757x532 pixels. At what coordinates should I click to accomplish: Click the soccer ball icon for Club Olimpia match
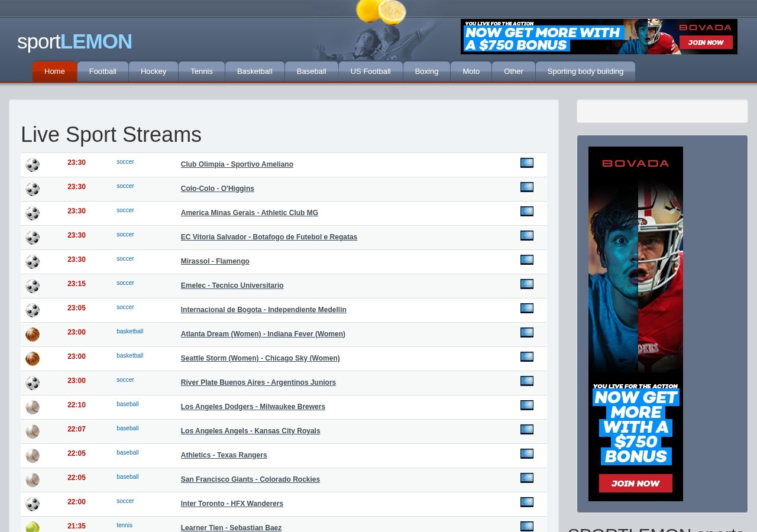(33, 165)
